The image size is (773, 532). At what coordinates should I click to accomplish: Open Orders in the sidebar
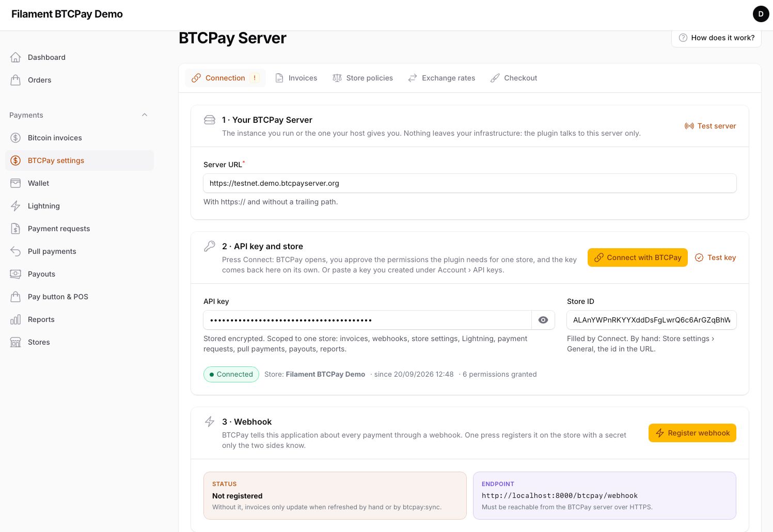click(x=80, y=80)
